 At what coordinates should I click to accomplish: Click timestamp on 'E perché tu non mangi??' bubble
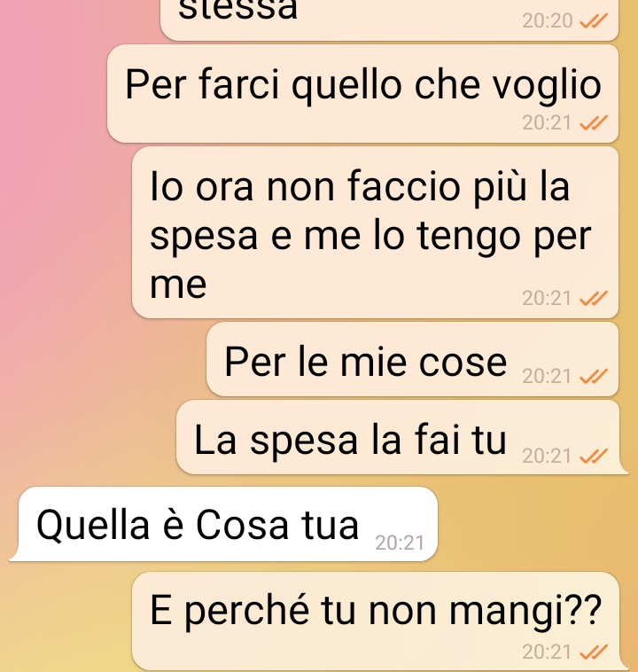coord(547,652)
